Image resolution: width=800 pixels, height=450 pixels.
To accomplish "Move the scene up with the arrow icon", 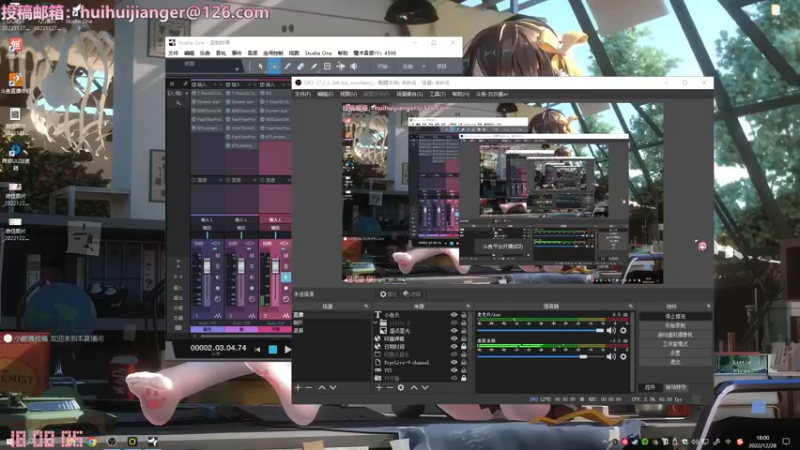I will coord(322,388).
